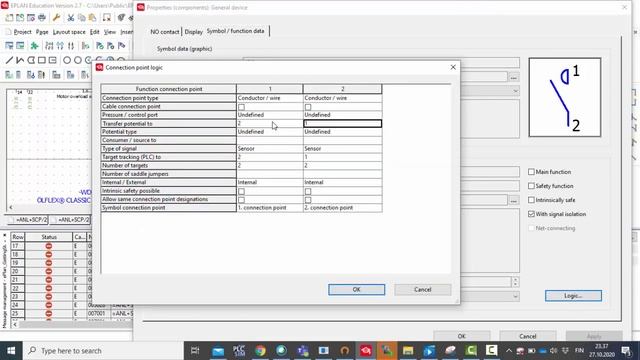Click the open project icon
The width and height of the screenshot is (640, 360).
[x=20, y=18]
